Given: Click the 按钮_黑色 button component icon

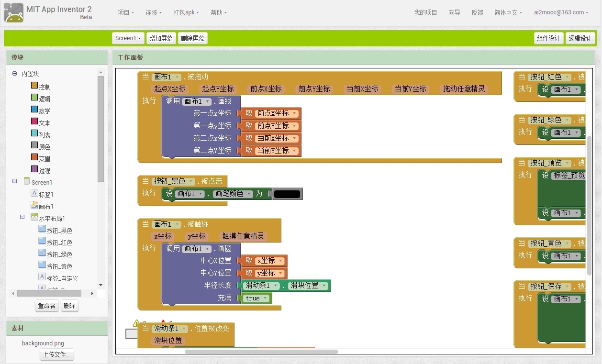Looking at the screenshot, I should pos(42,229).
